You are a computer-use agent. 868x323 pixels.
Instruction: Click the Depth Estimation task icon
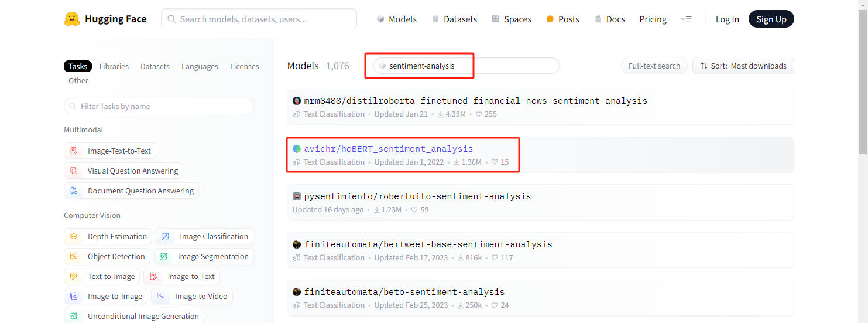click(74, 236)
